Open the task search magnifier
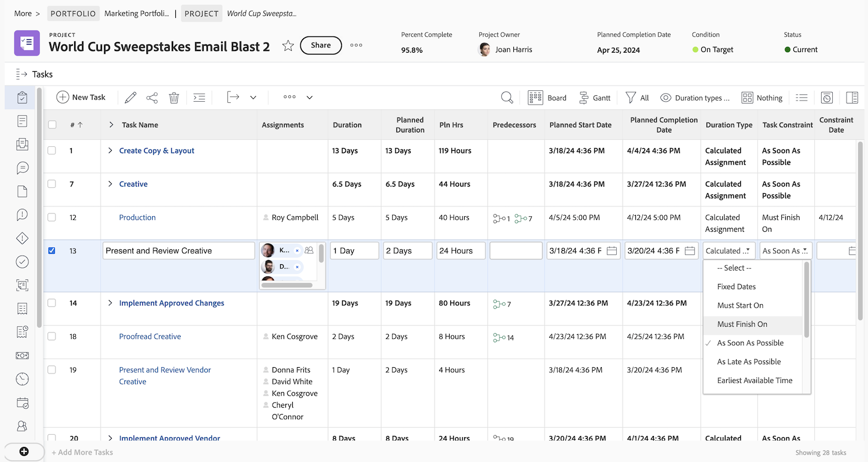The height and width of the screenshot is (462, 868). tap(507, 98)
